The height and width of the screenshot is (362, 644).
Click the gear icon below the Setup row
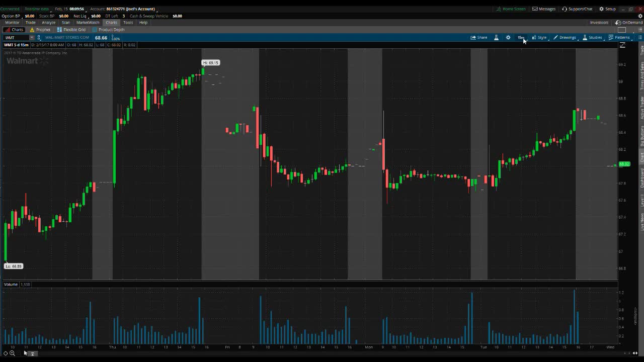pos(640,16)
